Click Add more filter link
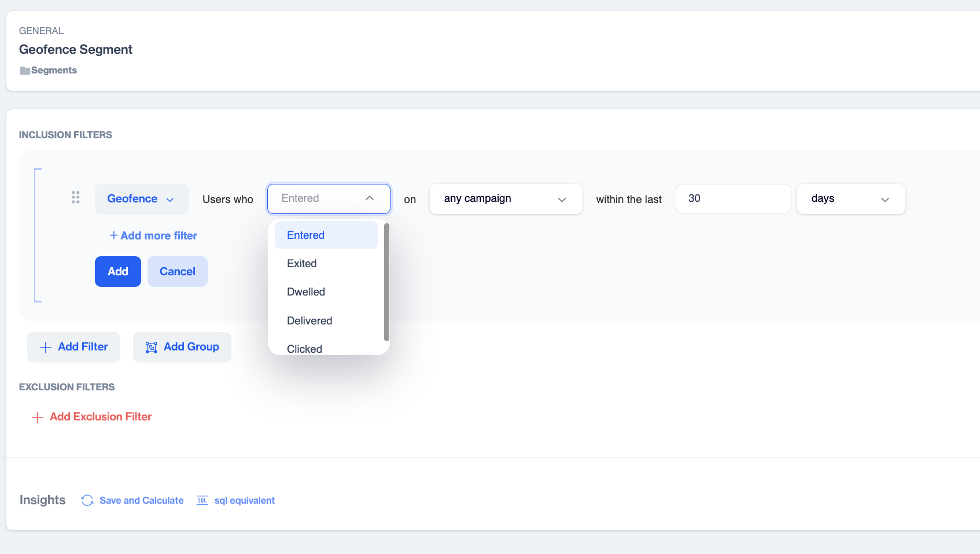The width and height of the screenshot is (980, 554). click(x=153, y=235)
